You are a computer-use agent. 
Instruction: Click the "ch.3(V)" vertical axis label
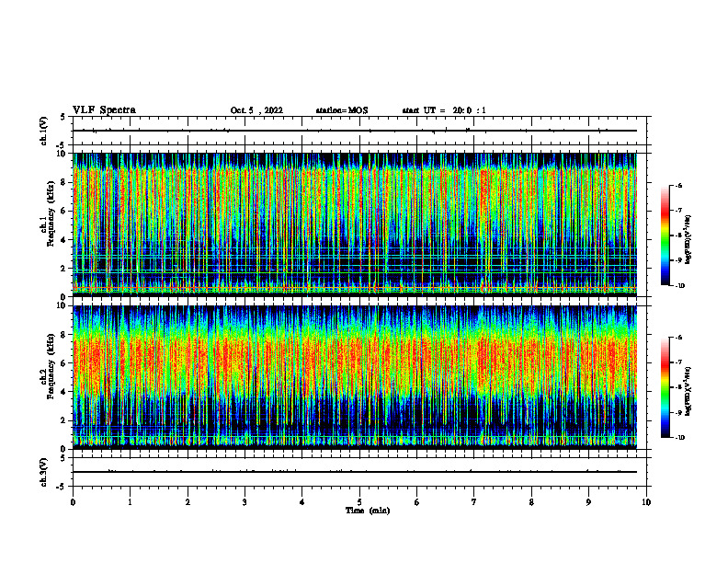click(x=43, y=472)
